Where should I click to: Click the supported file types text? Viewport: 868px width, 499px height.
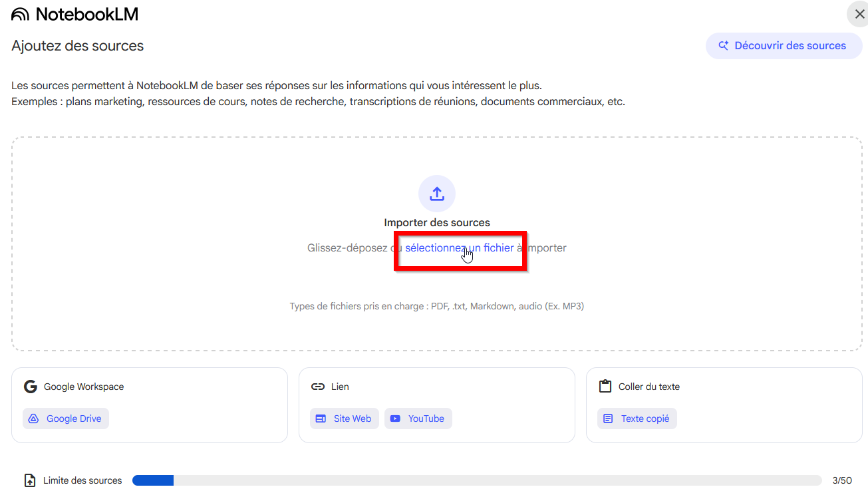click(x=436, y=306)
